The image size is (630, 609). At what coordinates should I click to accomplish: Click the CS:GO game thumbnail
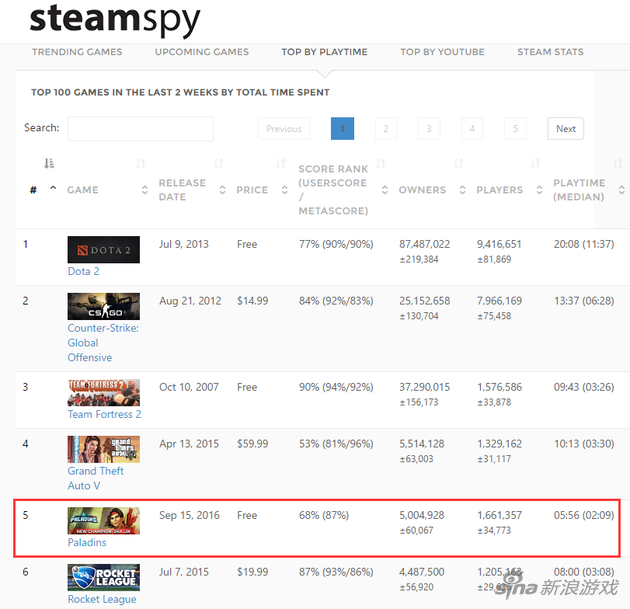click(104, 306)
